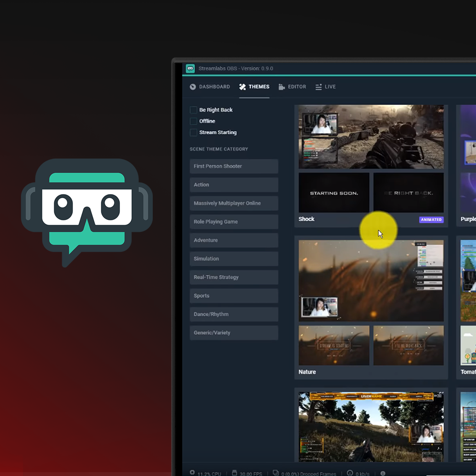Click the Dashboard gauge icon

click(193, 87)
